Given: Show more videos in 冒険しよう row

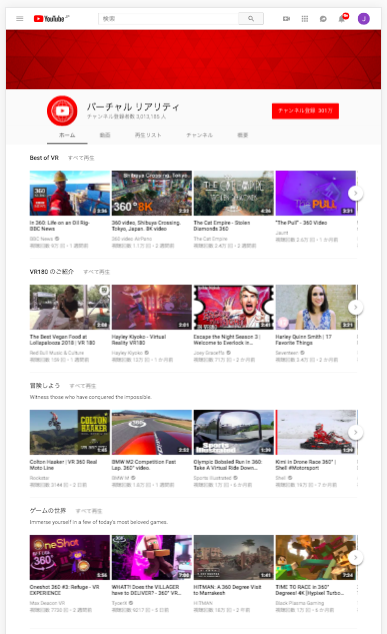Looking at the screenshot, I should (x=355, y=432).
